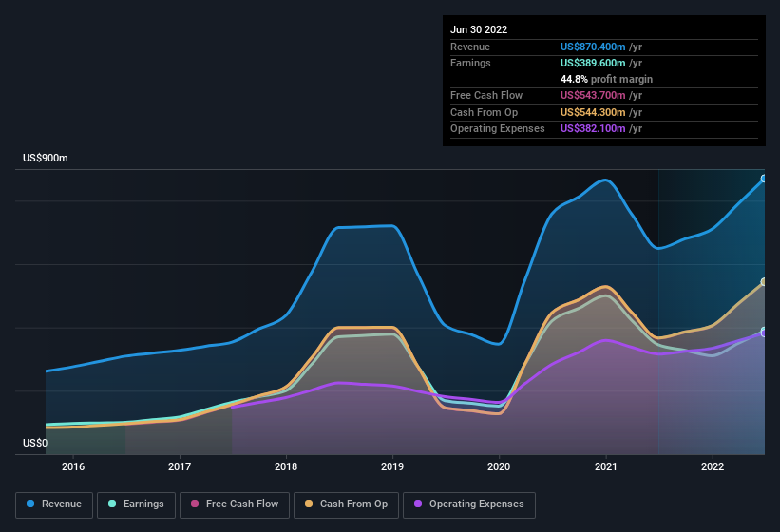Click the US$543.700m free cash flow value
The height and width of the screenshot is (532, 780).
tap(593, 95)
